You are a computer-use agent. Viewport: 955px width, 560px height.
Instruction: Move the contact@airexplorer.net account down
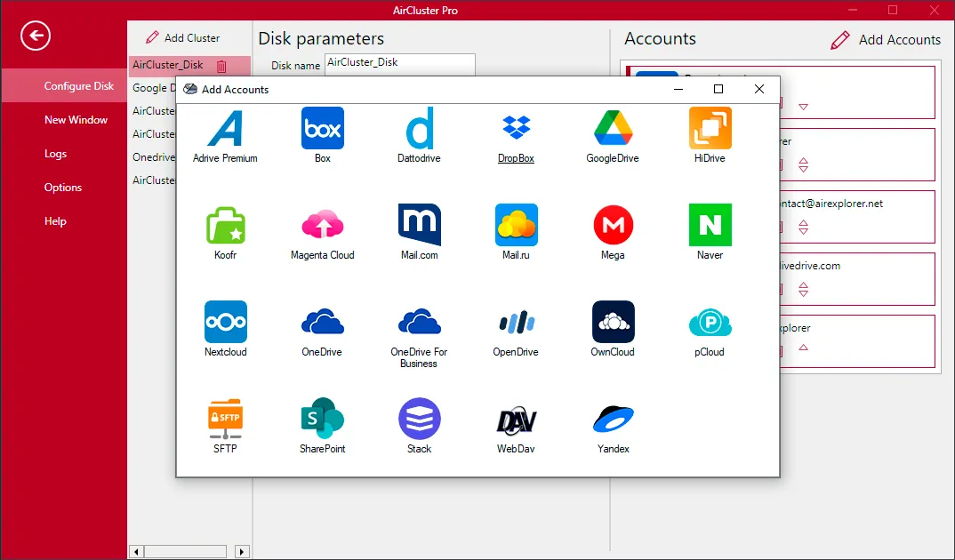pos(803,231)
